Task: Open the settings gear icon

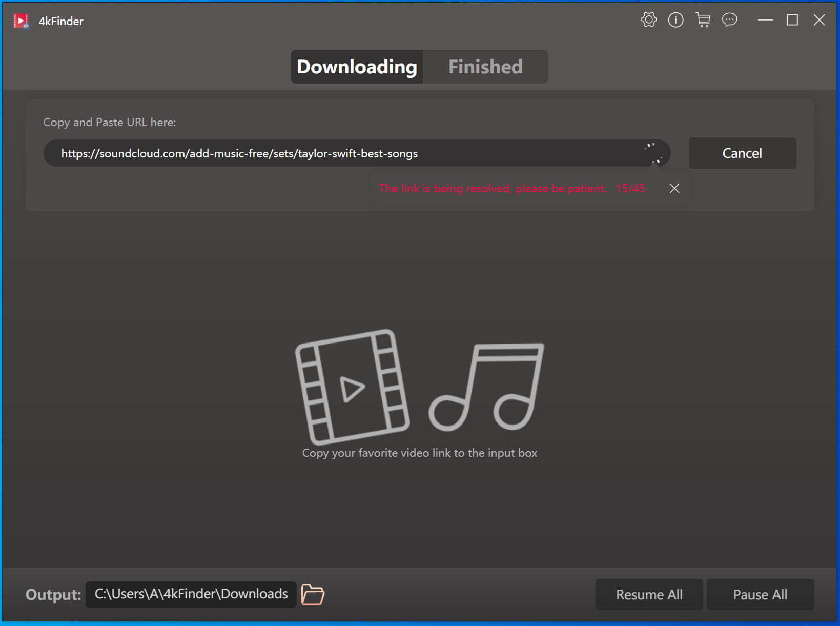Action: [x=648, y=20]
